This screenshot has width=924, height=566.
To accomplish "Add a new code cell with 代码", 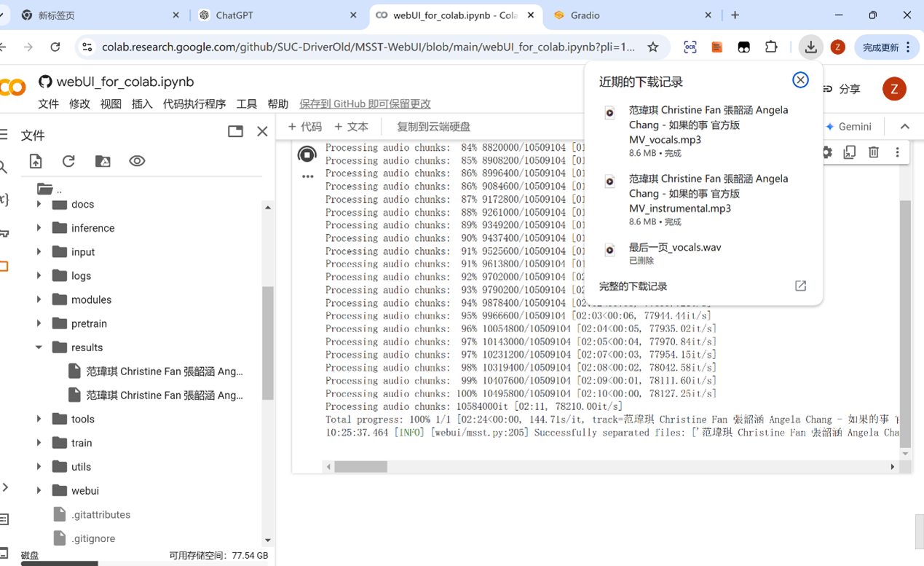I will pos(305,127).
